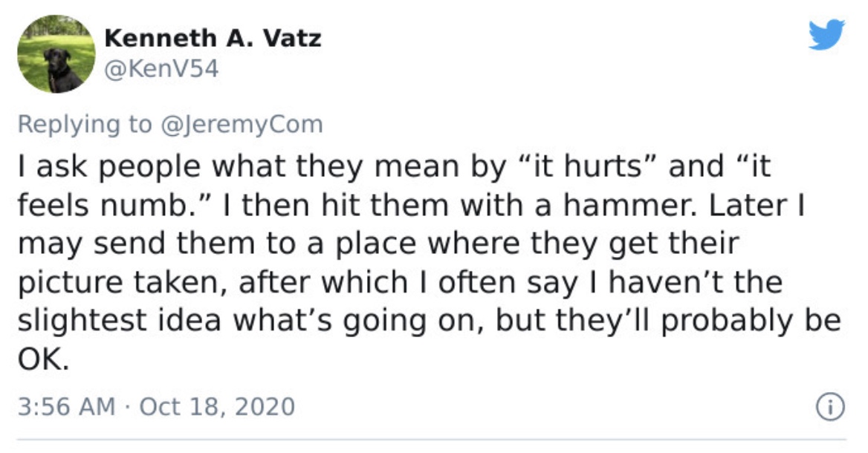The width and height of the screenshot is (868, 453).
Task: Click the "Replying to" label
Action: (85, 125)
